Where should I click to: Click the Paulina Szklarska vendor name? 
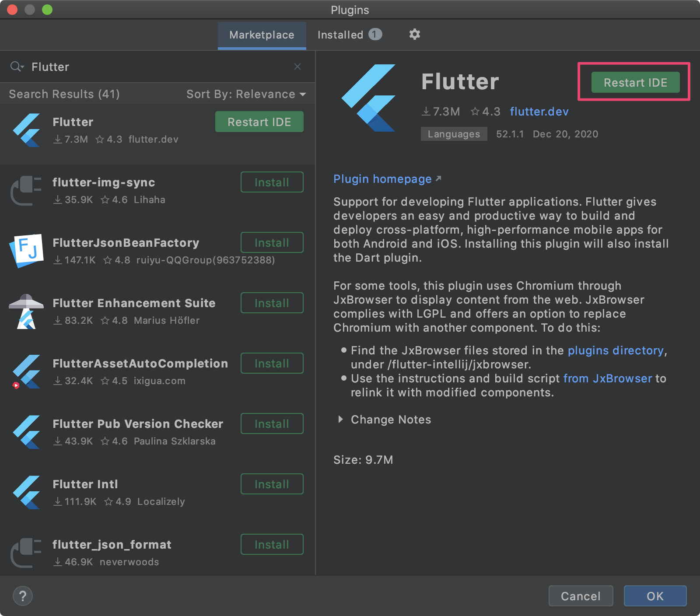click(175, 441)
